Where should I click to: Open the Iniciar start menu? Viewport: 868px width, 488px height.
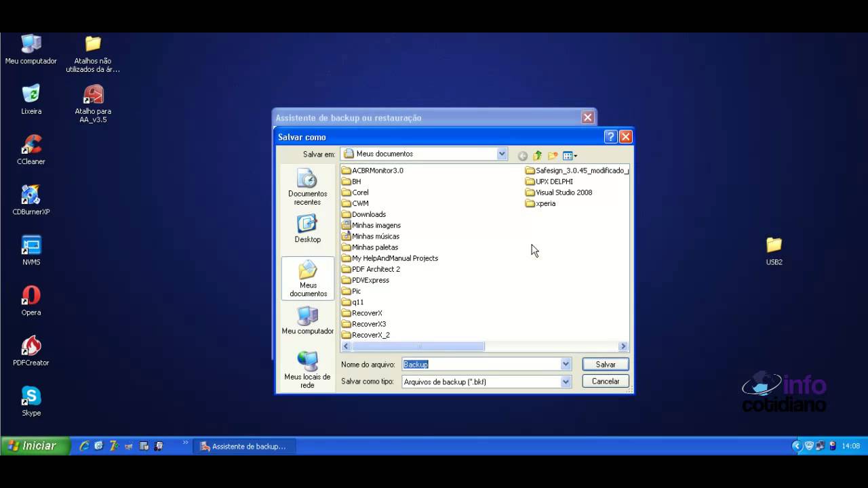coord(35,446)
